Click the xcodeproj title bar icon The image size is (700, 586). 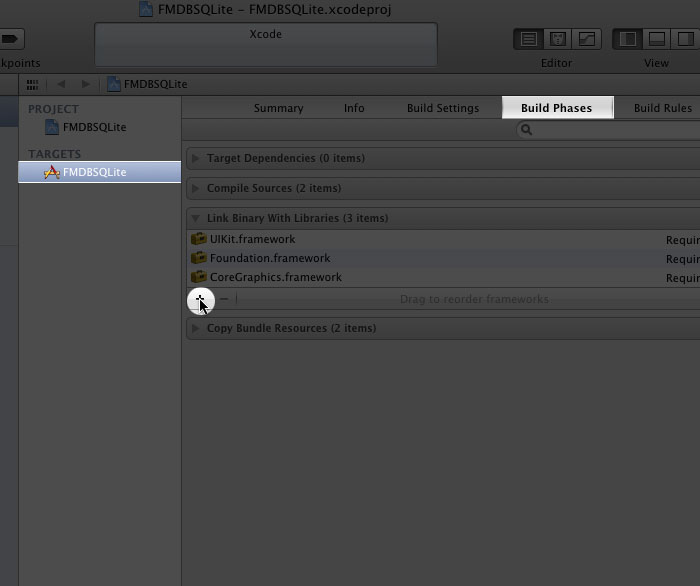(146, 9)
